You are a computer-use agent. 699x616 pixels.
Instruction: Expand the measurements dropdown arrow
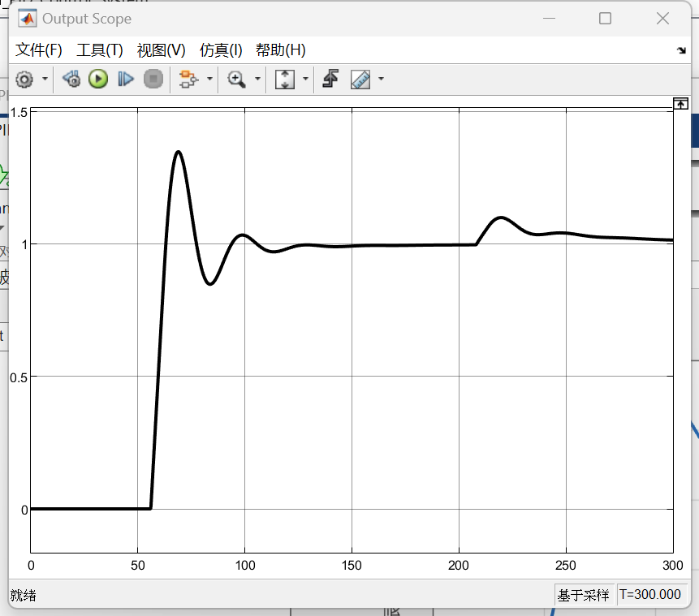[381, 79]
